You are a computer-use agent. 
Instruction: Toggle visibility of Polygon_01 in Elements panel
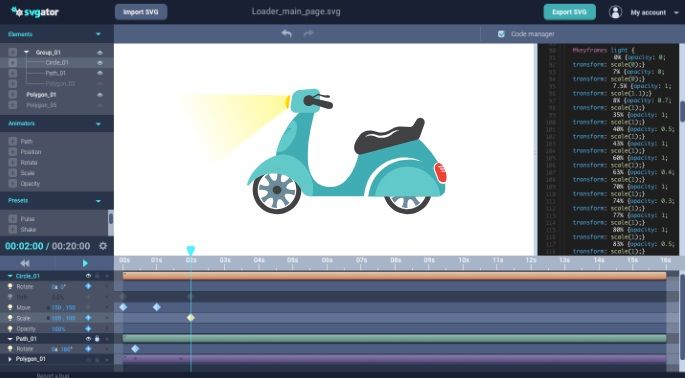point(100,95)
